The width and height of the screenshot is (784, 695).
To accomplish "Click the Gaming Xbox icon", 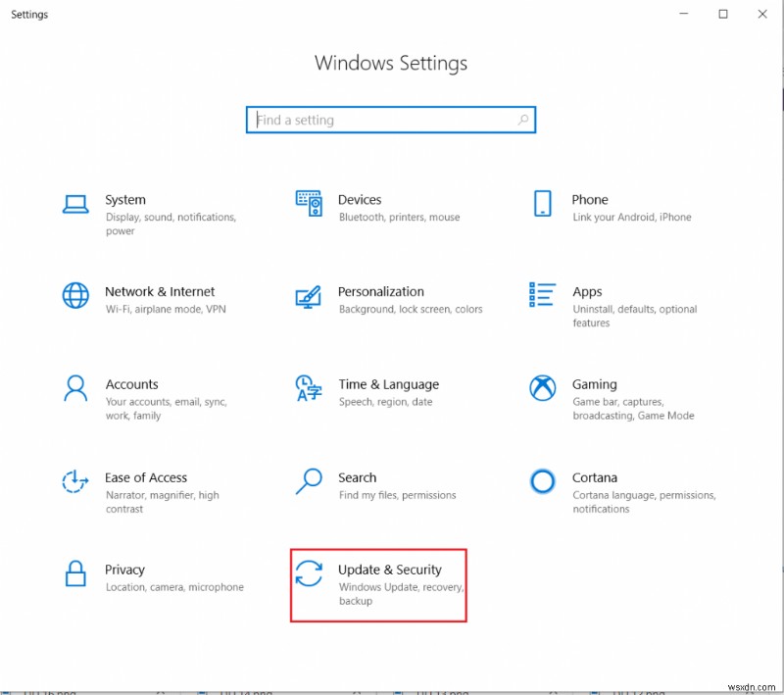I will point(542,388).
